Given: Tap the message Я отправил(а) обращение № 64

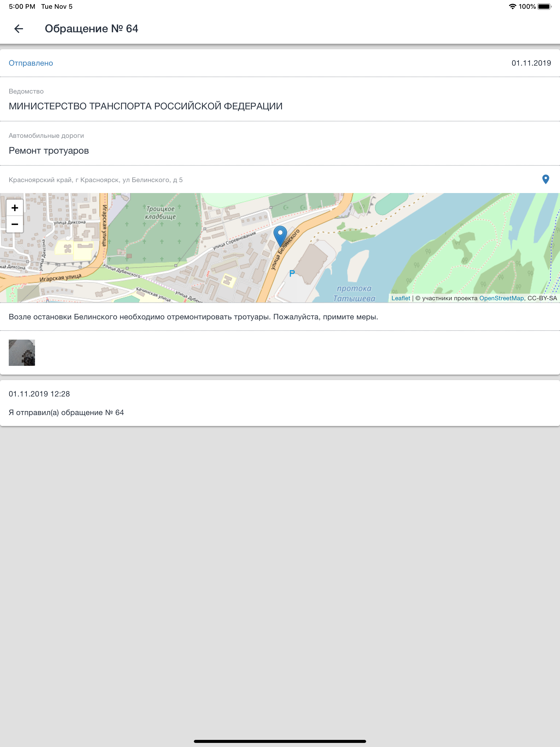Looking at the screenshot, I should (x=66, y=413).
